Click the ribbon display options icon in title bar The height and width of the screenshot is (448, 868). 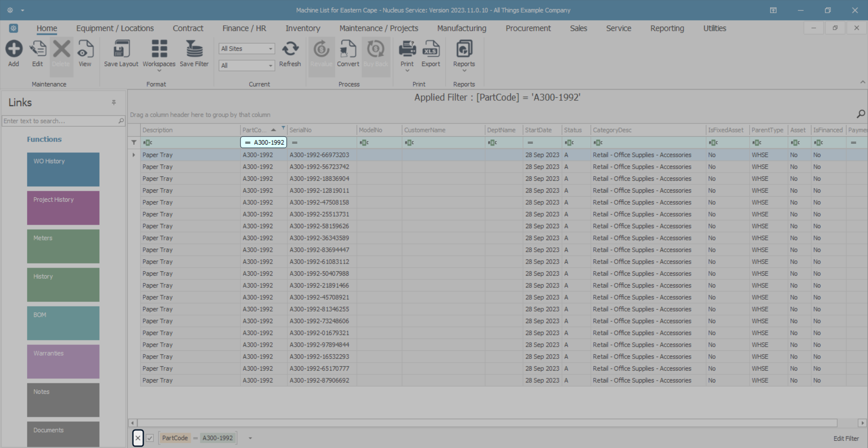[774, 10]
